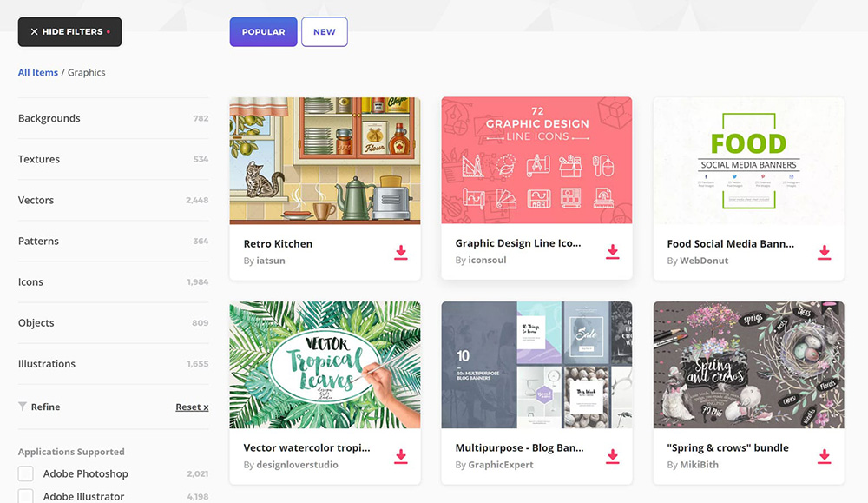The height and width of the screenshot is (503, 868).
Task: Enable the Adobe Photoshop checkbox
Action: click(x=26, y=473)
